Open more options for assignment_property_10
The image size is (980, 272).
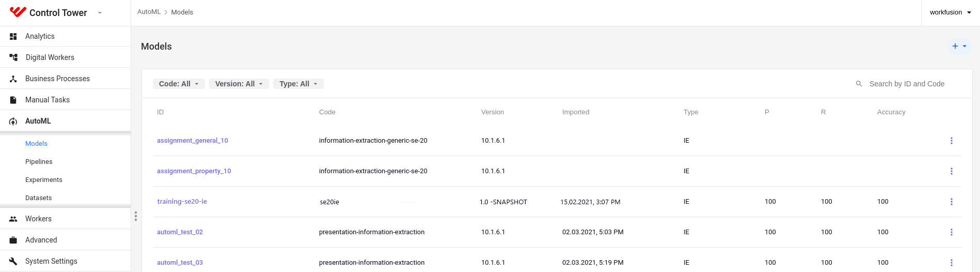(952, 171)
